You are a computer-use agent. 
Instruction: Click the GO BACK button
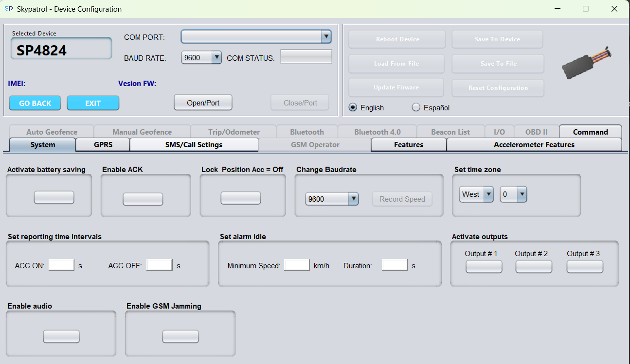click(x=35, y=103)
